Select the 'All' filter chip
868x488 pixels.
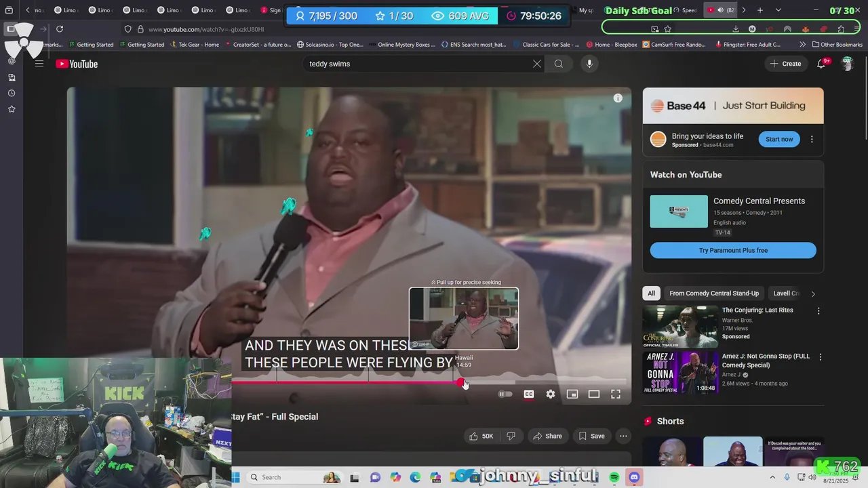(x=651, y=293)
